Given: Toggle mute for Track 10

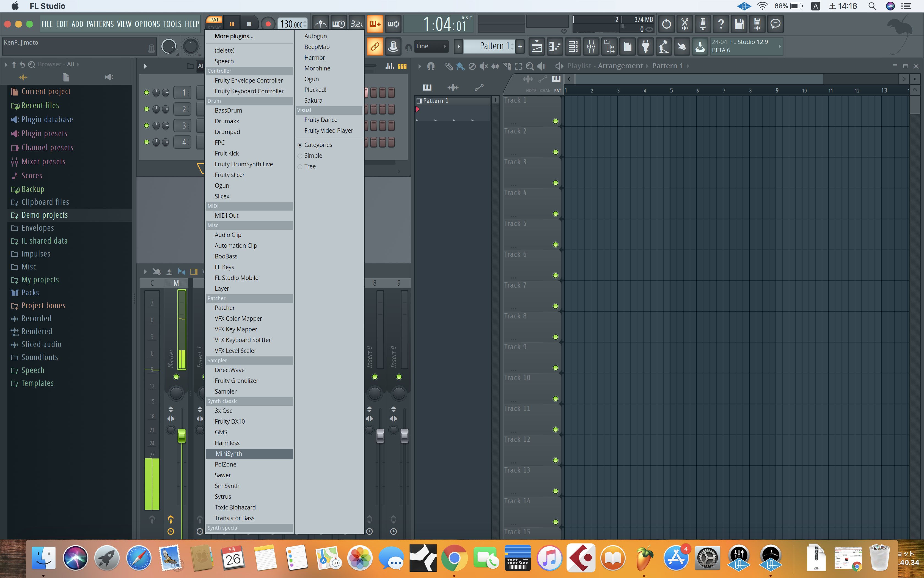Looking at the screenshot, I should point(555,399).
